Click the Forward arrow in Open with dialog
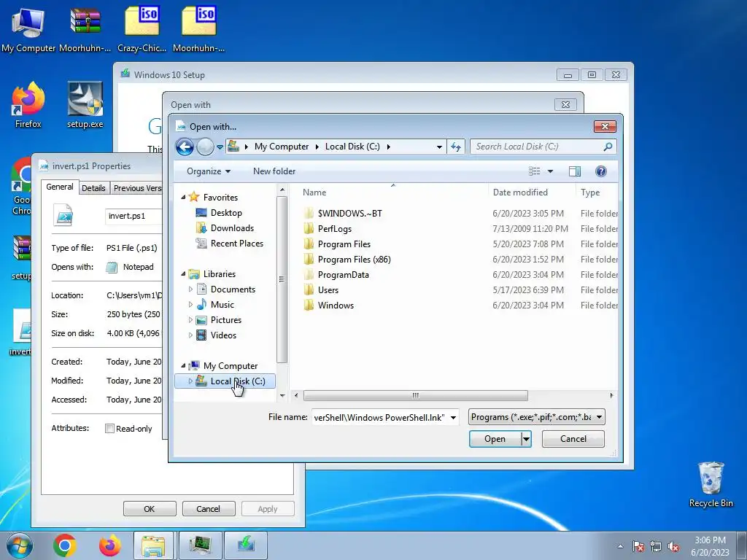The height and width of the screenshot is (560, 747). 205,147
